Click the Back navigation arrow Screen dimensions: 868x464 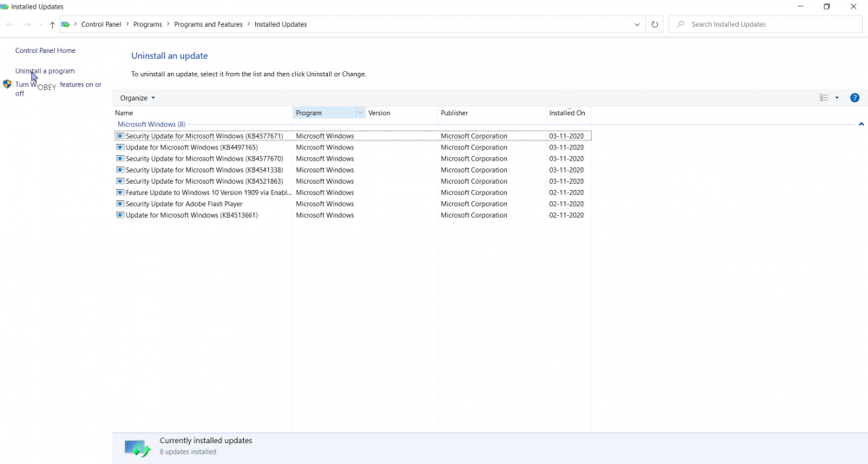click(10, 24)
